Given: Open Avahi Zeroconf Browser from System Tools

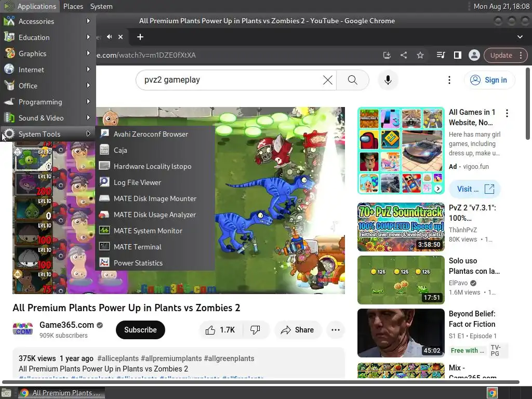Looking at the screenshot, I should pyautogui.click(x=155, y=134).
